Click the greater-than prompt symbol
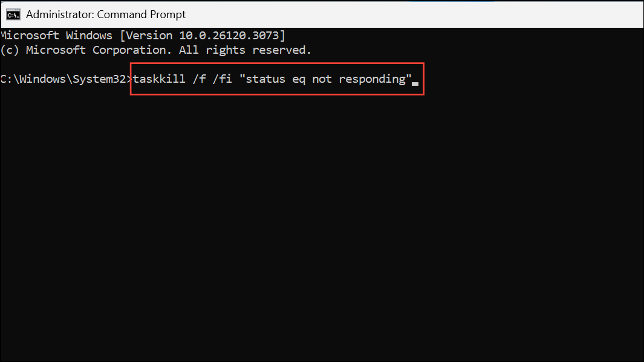 pyautogui.click(x=131, y=79)
